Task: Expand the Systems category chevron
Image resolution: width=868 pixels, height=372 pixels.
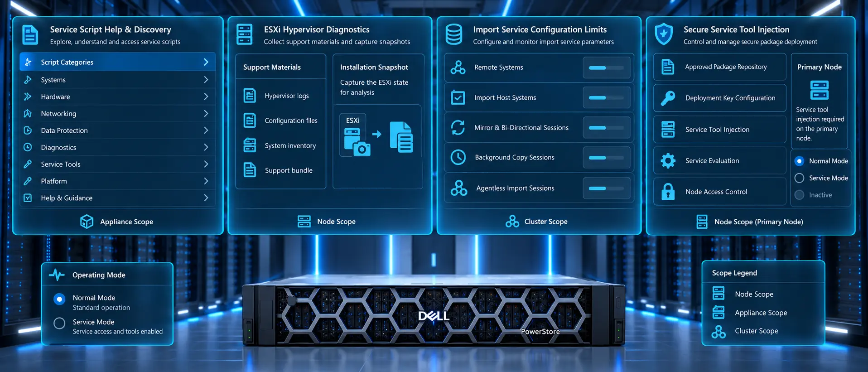Action: coord(206,80)
